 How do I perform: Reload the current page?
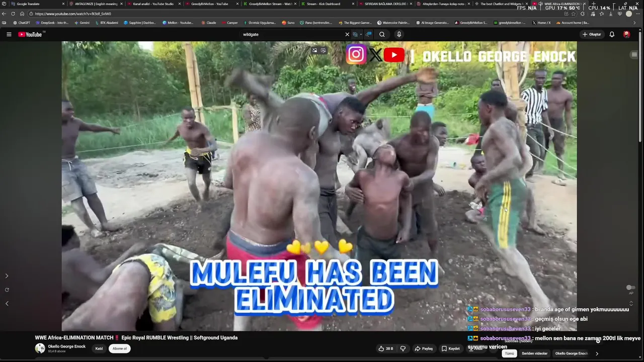[x=13, y=14]
